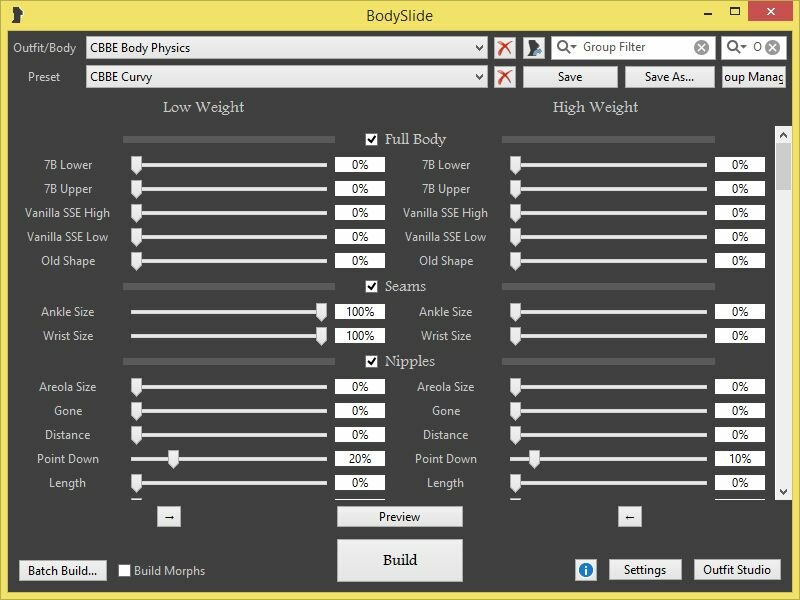This screenshot has height=600, width=800.
Task: Click the low weight Point Down 20% value field
Action: [360, 459]
